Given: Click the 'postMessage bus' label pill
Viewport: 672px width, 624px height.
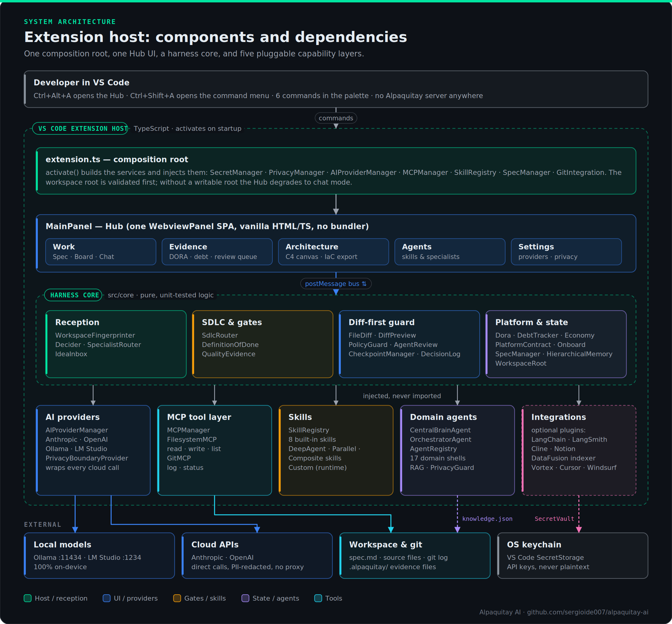Looking at the screenshot, I should click(336, 283).
